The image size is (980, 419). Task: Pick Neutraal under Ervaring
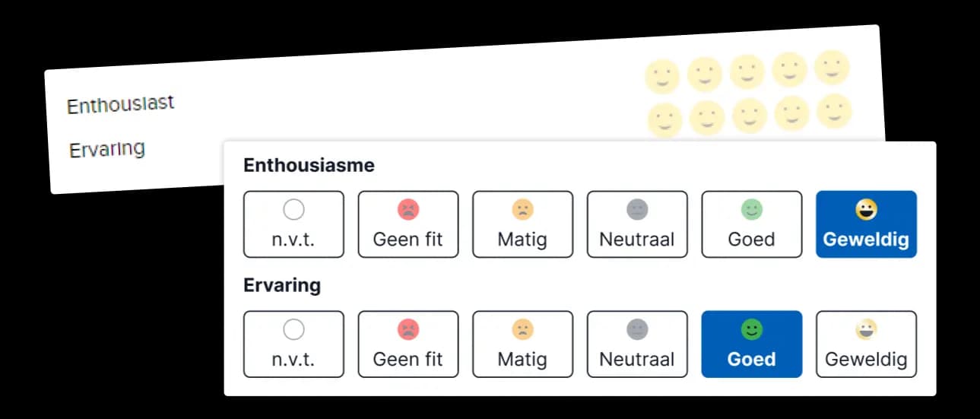point(637,344)
